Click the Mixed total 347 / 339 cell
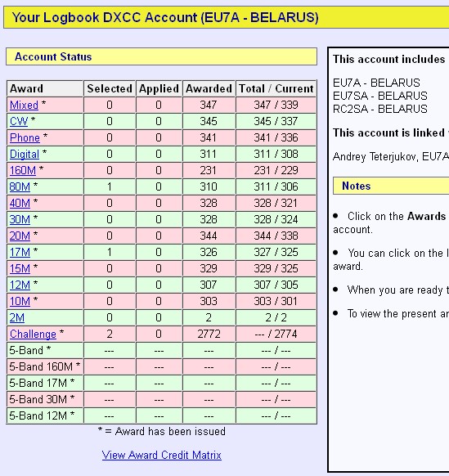The image size is (449, 476). coord(276,105)
